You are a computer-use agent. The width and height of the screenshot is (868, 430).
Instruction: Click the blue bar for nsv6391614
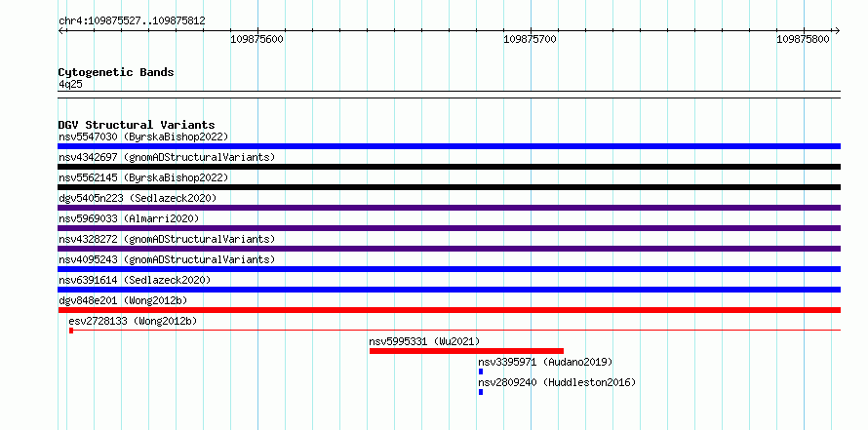(x=449, y=290)
